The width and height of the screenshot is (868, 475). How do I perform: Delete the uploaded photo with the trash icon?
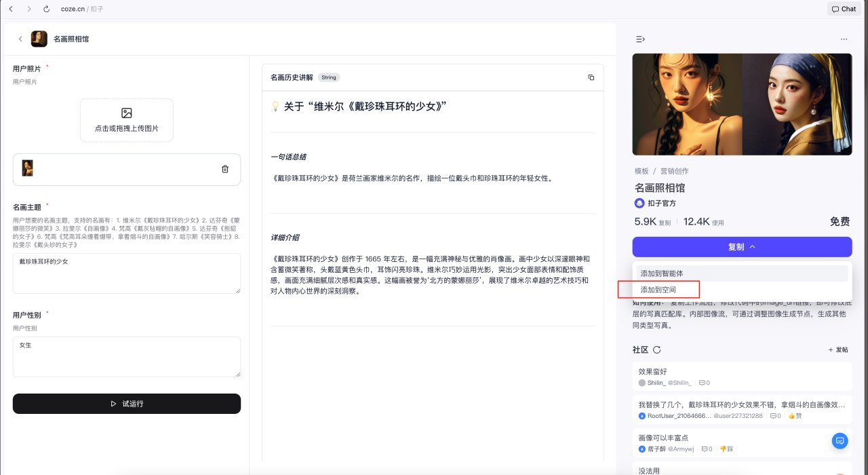(x=225, y=169)
